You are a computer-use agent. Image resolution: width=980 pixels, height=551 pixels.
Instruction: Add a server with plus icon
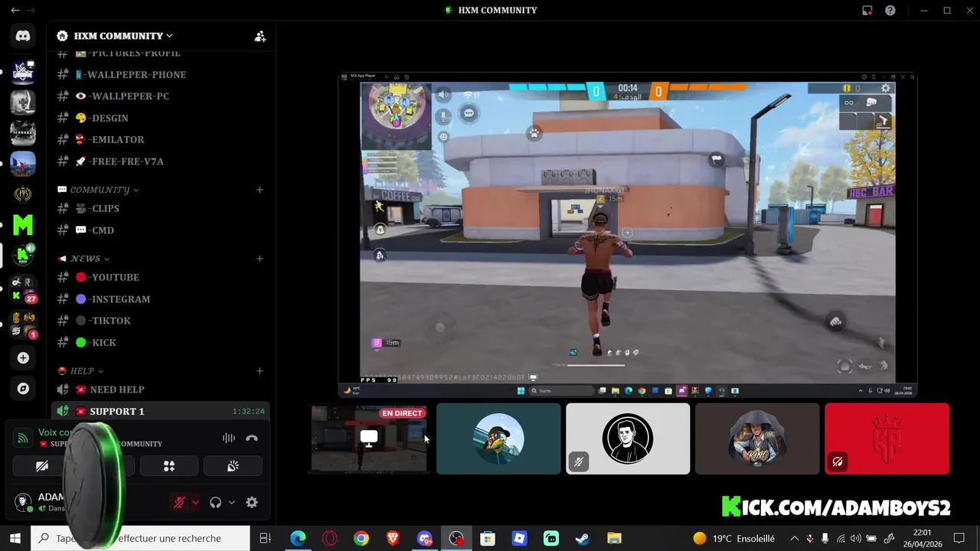pos(23,358)
